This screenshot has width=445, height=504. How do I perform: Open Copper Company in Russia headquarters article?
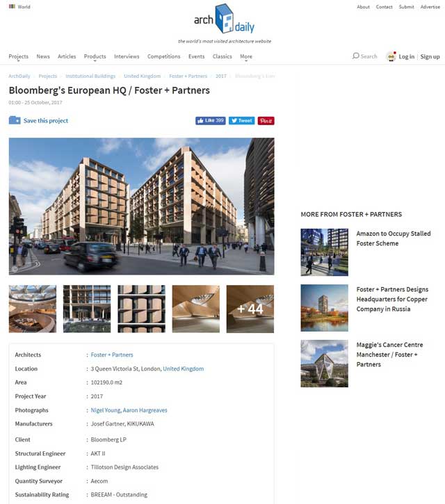[392, 299]
